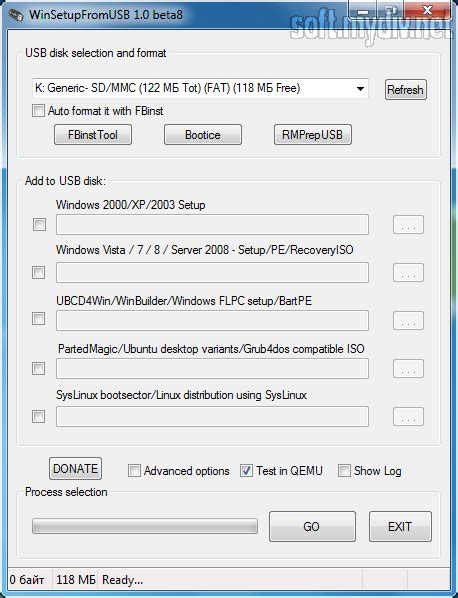
Task: Browse for Windows 2000/XP/2003 Setup source
Action: pos(408,225)
